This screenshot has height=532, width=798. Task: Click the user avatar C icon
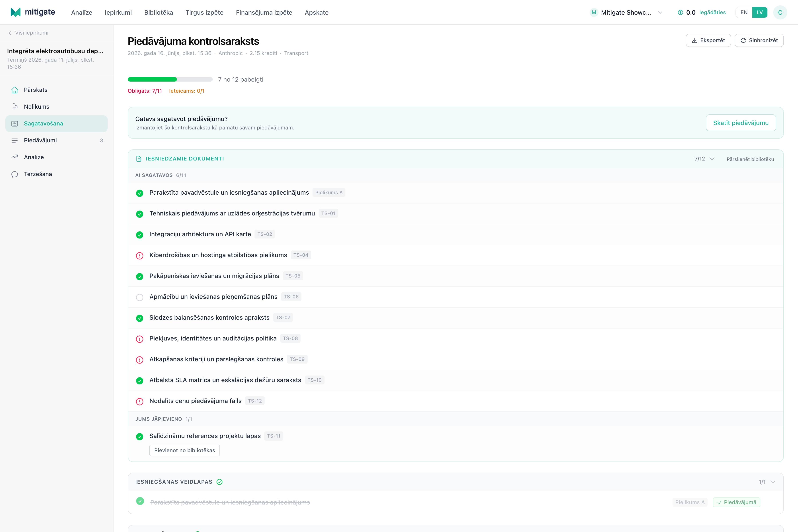coord(780,13)
